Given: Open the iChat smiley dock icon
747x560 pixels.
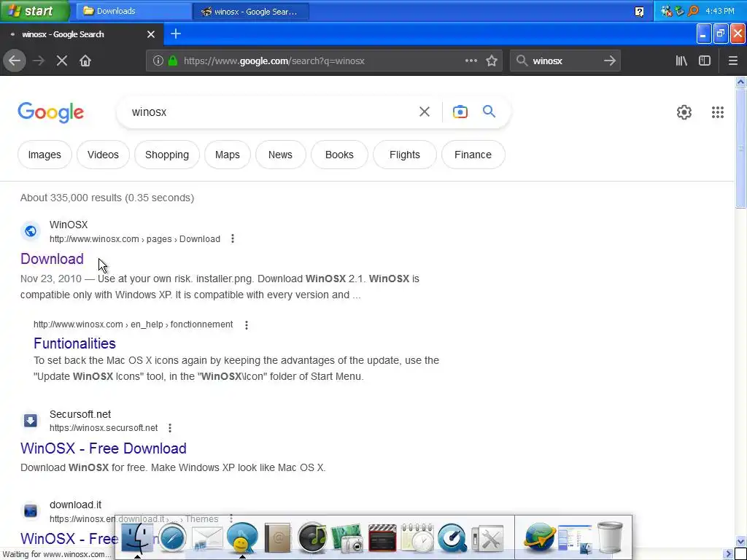Looking at the screenshot, I should coord(242,538).
